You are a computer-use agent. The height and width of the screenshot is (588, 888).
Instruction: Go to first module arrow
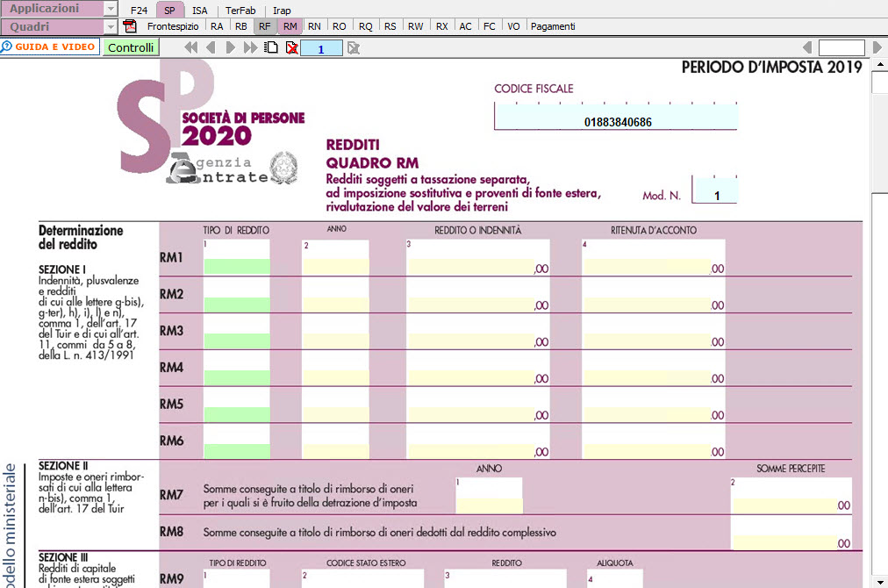[x=191, y=48]
